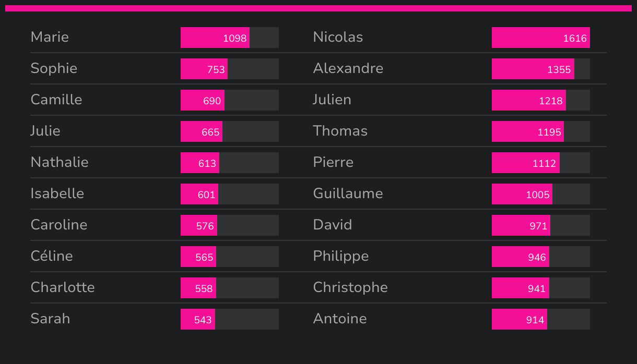Click the Alexandre bar showing 1355

[x=533, y=69]
